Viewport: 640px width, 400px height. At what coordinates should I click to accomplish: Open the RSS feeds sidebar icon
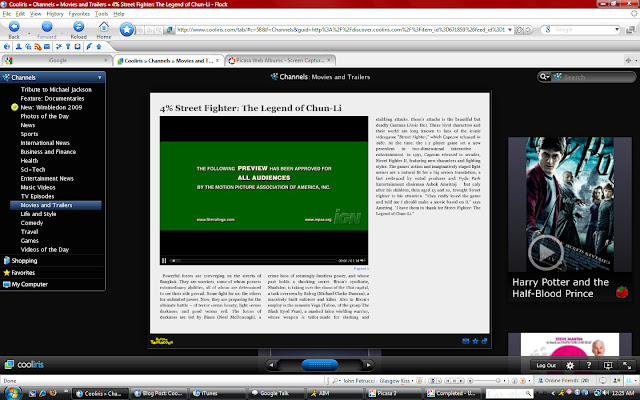point(38,47)
